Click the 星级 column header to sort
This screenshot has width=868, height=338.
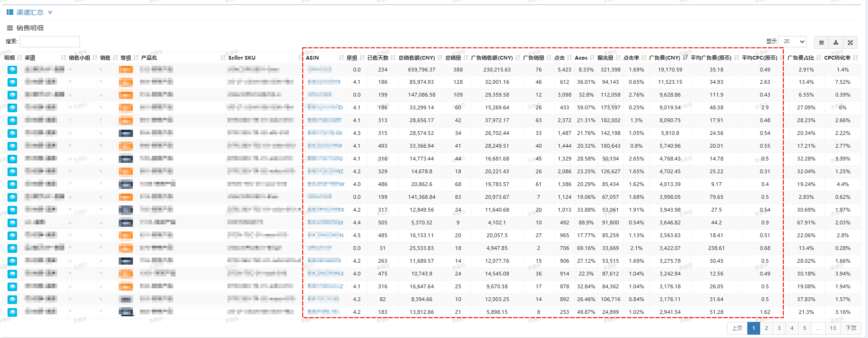click(x=352, y=58)
